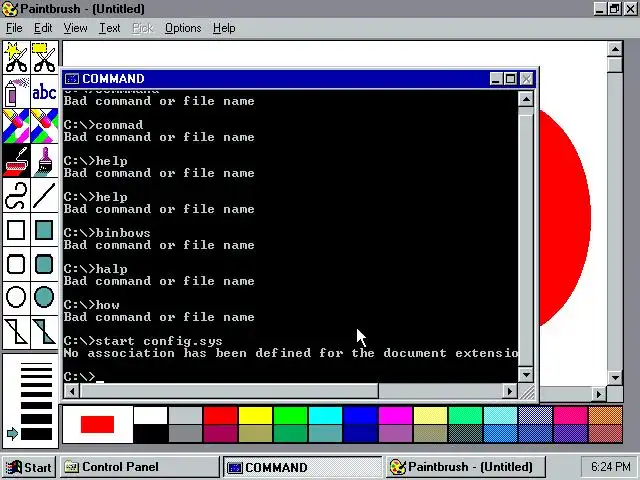Open the Start menu

click(29, 467)
